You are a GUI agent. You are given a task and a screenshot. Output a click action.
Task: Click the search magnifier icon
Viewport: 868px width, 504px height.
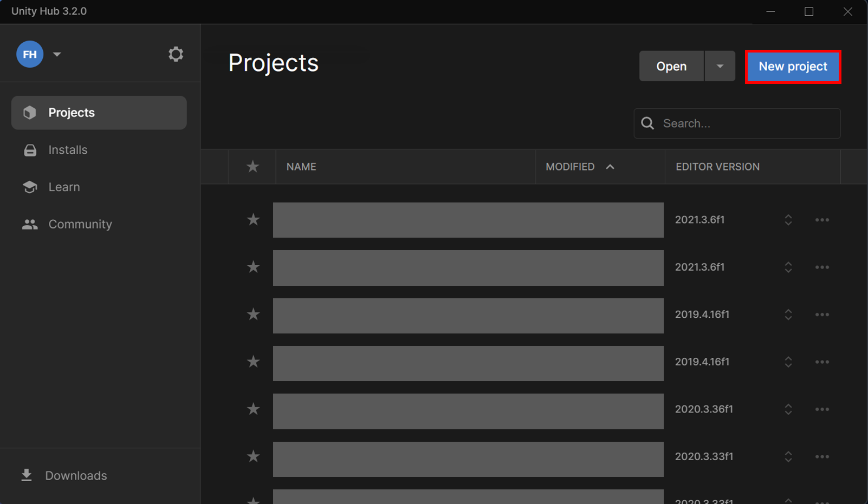click(x=647, y=123)
